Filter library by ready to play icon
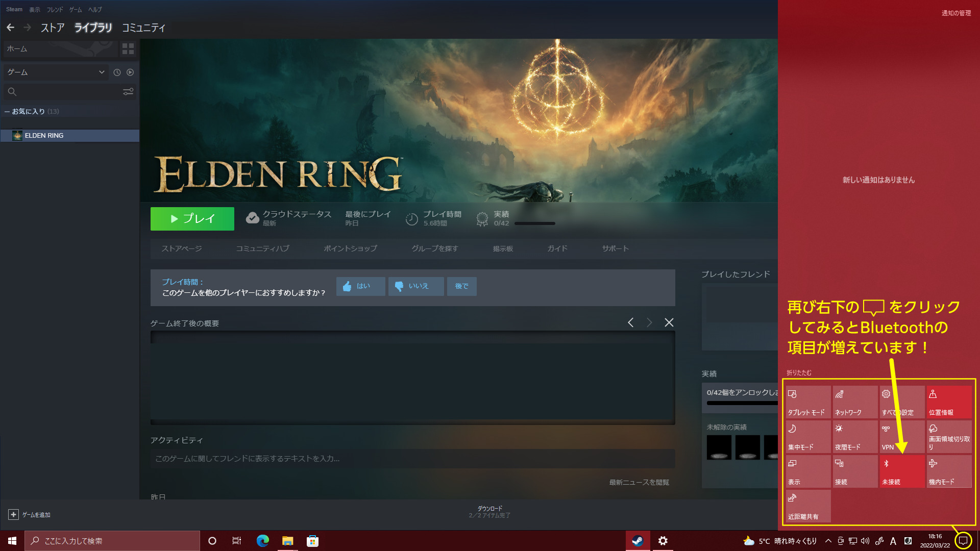 click(130, 72)
